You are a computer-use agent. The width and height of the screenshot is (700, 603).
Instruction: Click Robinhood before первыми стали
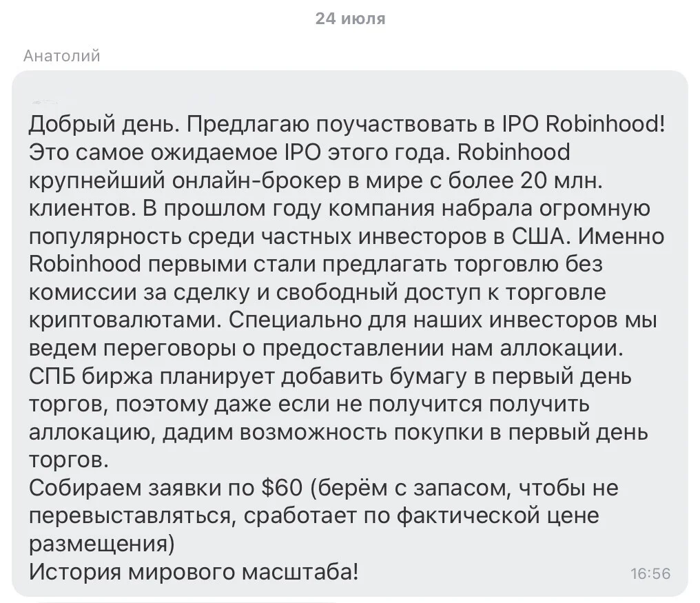pyautogui.click(x=85, y=264)
